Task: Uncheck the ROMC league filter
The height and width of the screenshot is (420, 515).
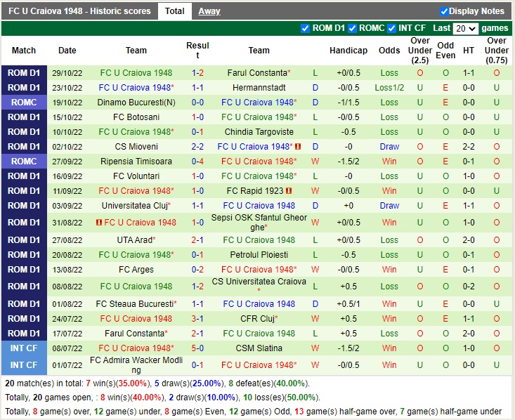Action: click(352, 29)
